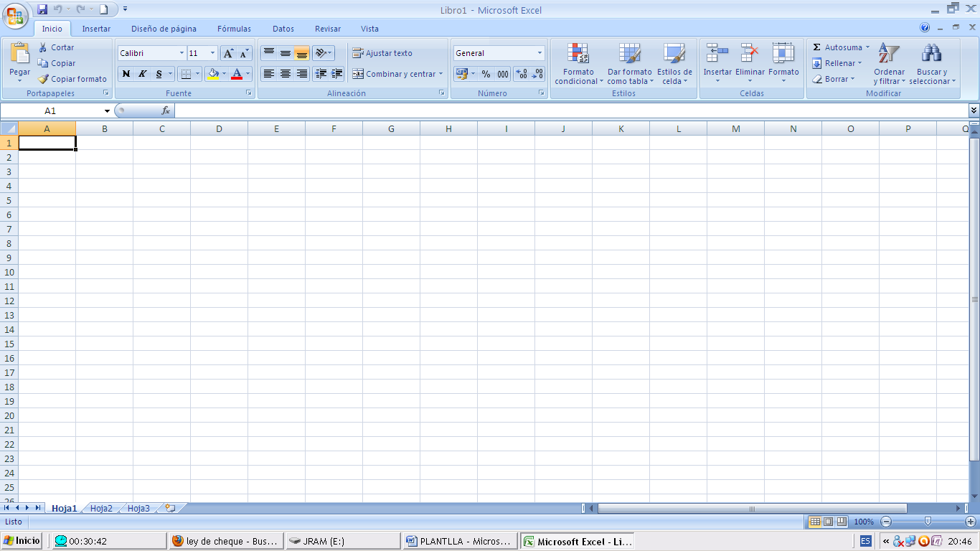
Task: Switch to Page Layout view in status bar
Action: pos(828,522)
